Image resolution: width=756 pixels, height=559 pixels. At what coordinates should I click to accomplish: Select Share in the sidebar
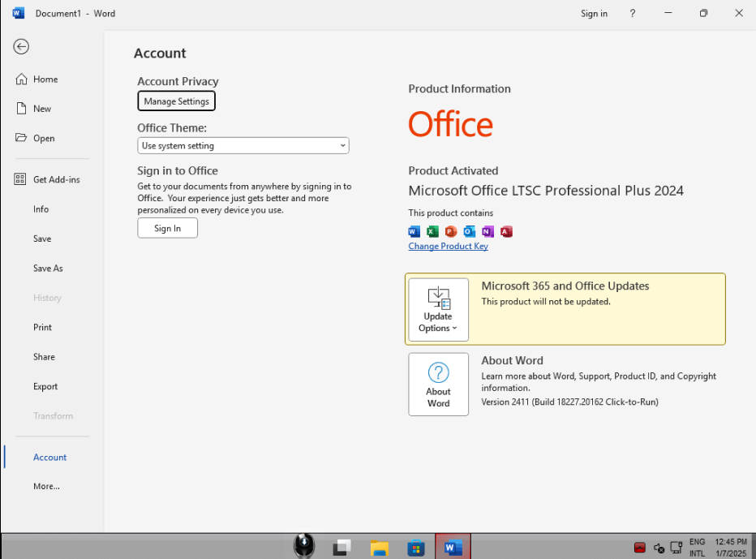(x=44, y=357)
